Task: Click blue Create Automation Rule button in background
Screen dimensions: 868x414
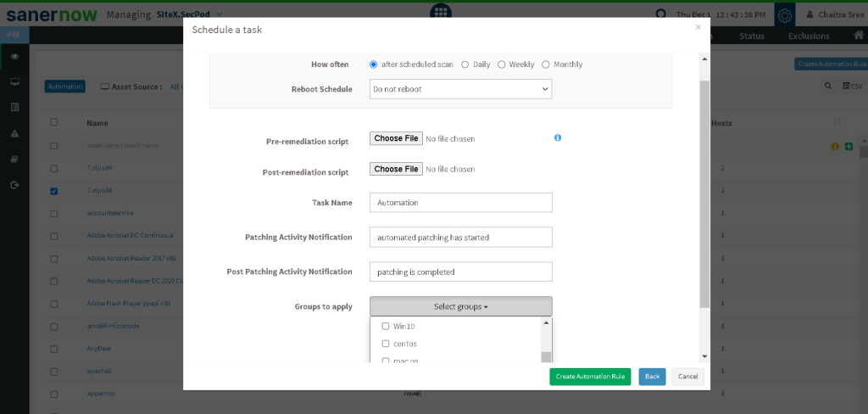Action: [x=831, y=64]
